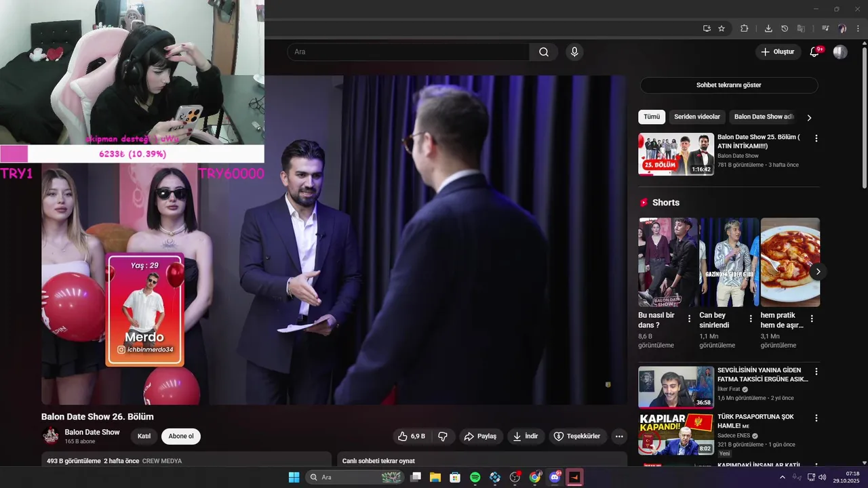Open browser history icon

785,28
